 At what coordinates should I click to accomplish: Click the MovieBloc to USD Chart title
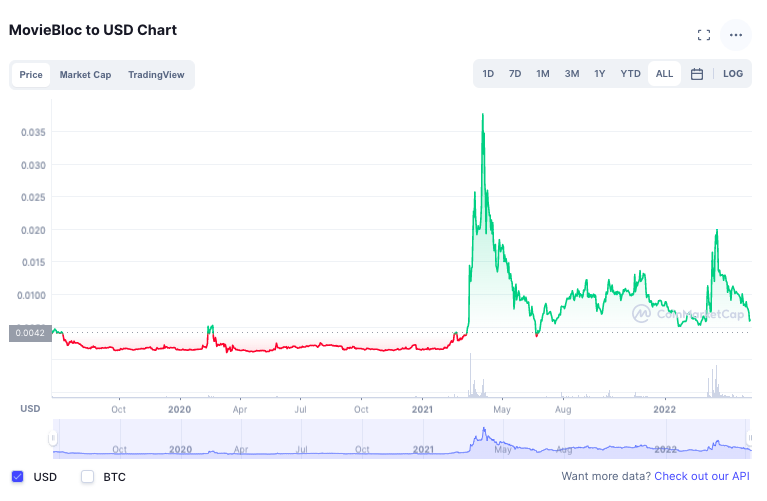pyautogui.click(x=93, y=30)
